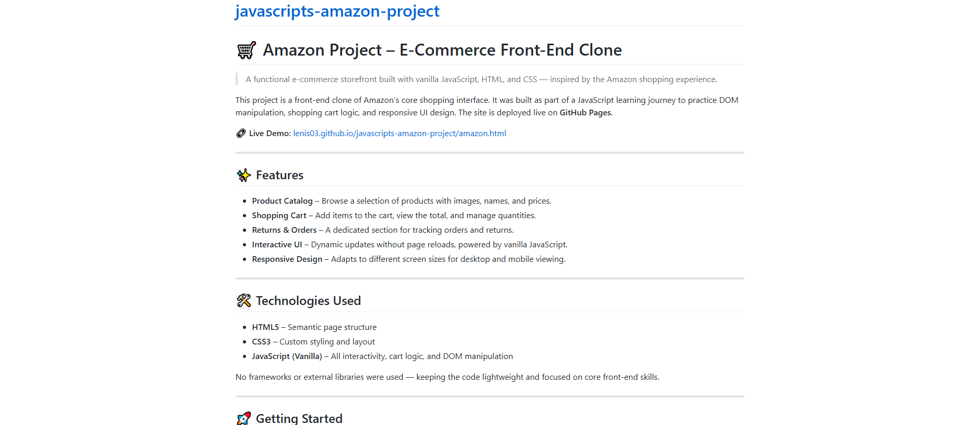Click the Getting Started heading

point(299,418)
